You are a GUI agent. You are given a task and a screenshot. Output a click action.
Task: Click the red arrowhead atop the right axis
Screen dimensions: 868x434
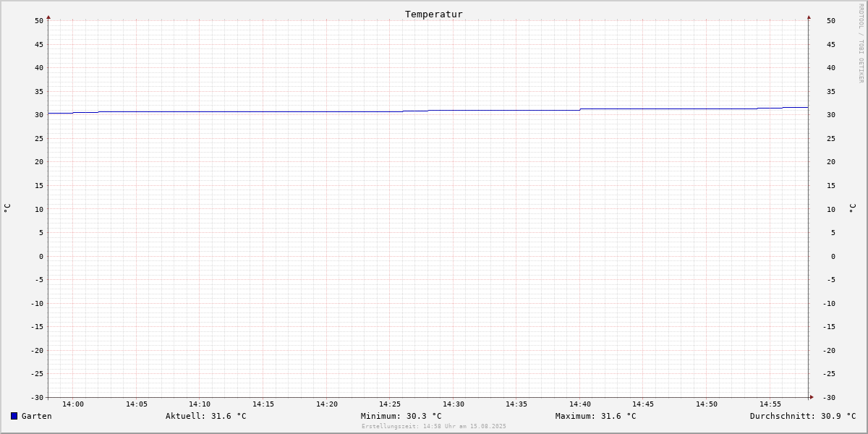click(809, 17)
